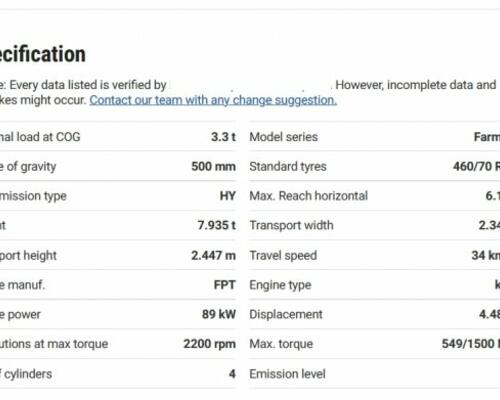Select the Engine type label

click(x=280, y=285)
